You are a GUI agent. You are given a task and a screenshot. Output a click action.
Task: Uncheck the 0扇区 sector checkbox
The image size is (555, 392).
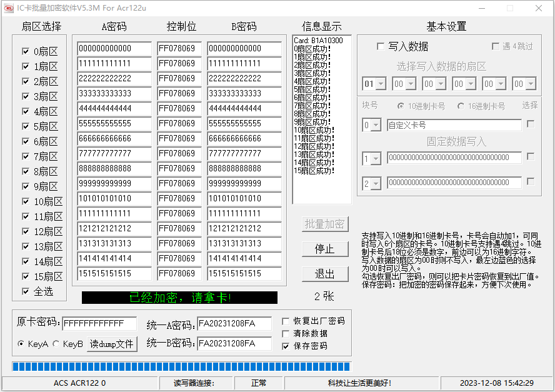[x=26, y=51]
